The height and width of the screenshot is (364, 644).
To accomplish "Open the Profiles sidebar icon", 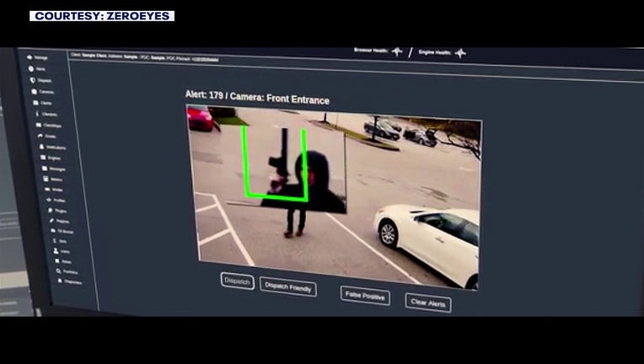I will (x=49, y=200).
